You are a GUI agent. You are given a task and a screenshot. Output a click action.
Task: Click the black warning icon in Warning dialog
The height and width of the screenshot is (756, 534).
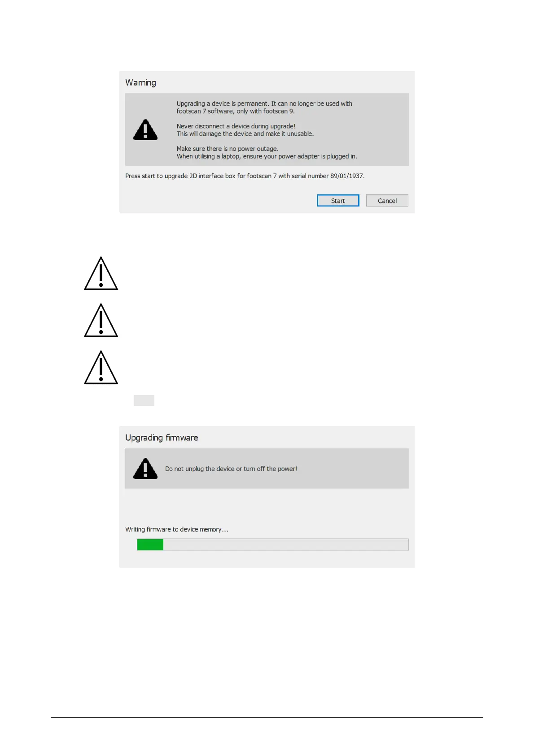click(x=145, y=130)
